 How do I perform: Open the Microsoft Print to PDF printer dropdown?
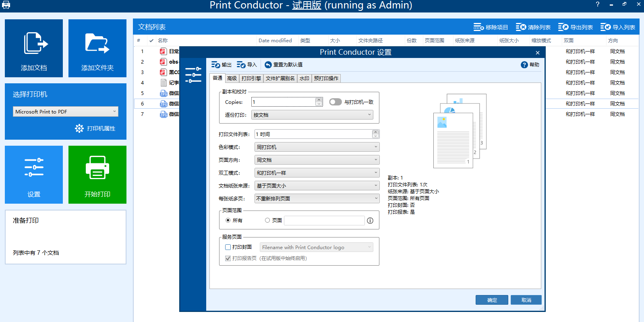(x=66, y=111)
